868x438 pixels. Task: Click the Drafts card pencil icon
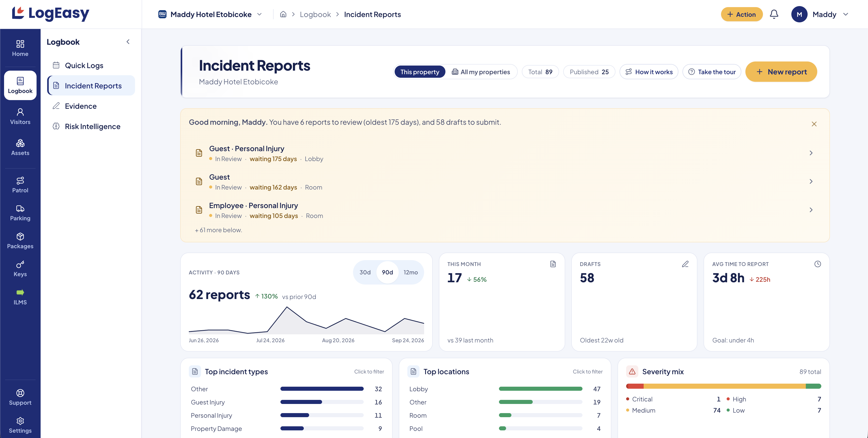pos(685,264)
